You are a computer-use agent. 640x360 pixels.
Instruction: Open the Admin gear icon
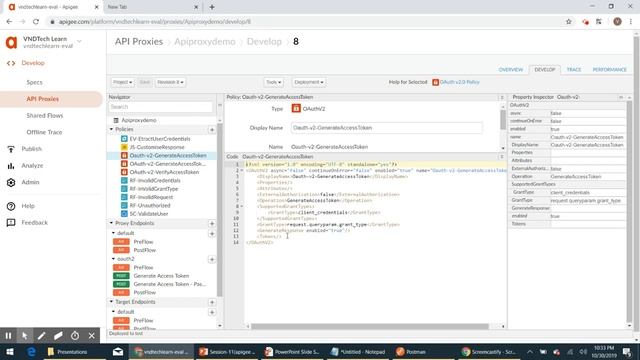[x=11, y=182]
